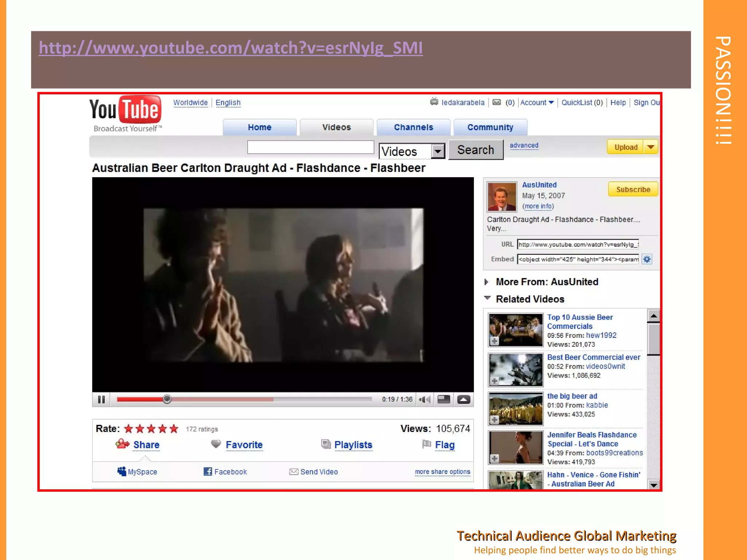Click the related videos scrollbar thumb

[x=654, y=339]
